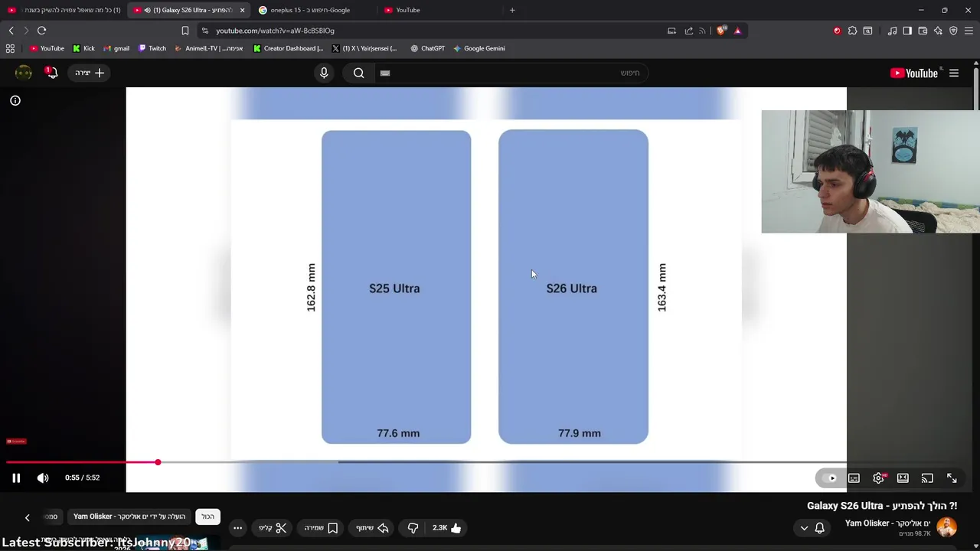Open the three-dot more actions menu
This screenshot has height=551, width=980.
coord(237,528)
